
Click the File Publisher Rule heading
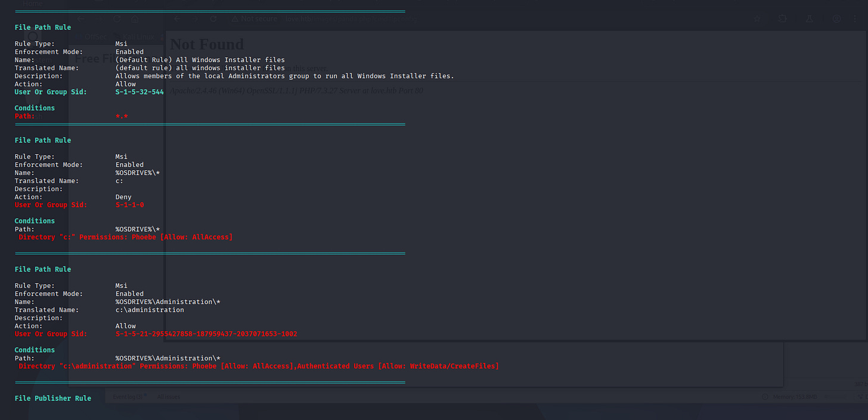click(x=53, y=398)
